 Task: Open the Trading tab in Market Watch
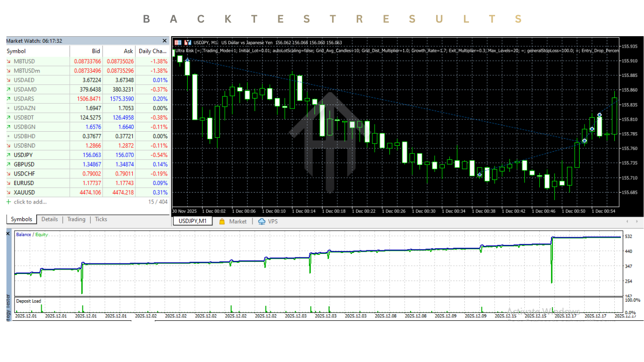pos(76,219)
